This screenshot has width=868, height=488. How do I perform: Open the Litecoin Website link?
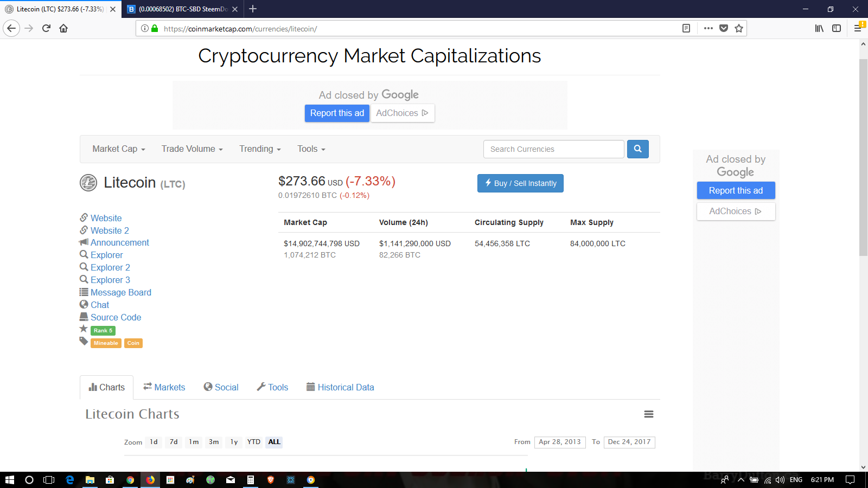106,218
